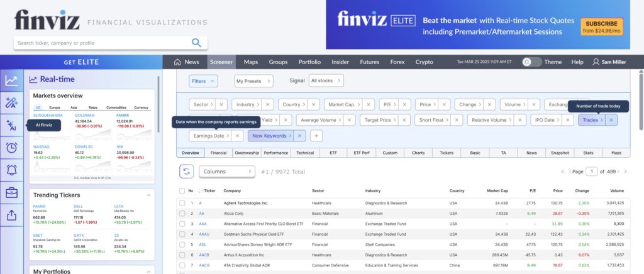The image size is (644, 274).
Task: Remove the P/E filter with X
Action: coord(404,104)
